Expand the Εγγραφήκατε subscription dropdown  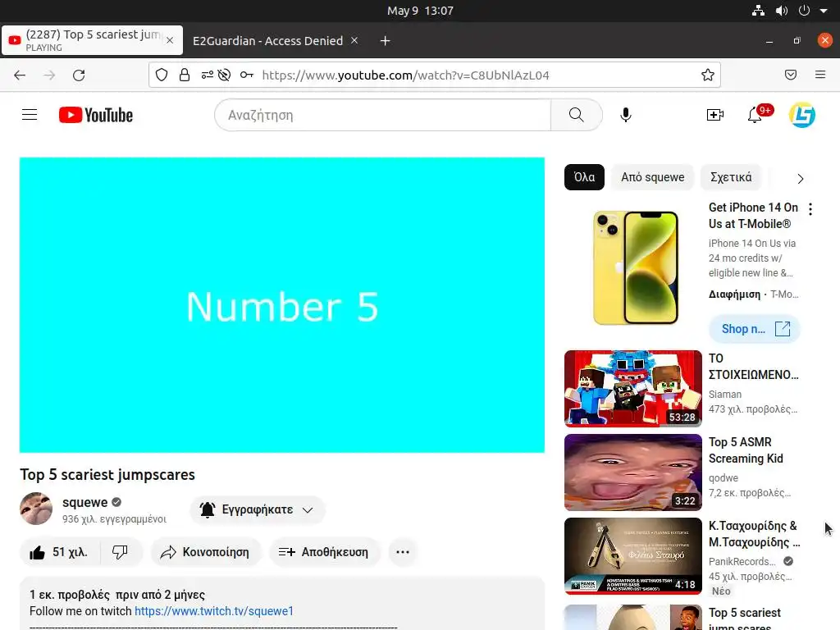coord(257,509)
